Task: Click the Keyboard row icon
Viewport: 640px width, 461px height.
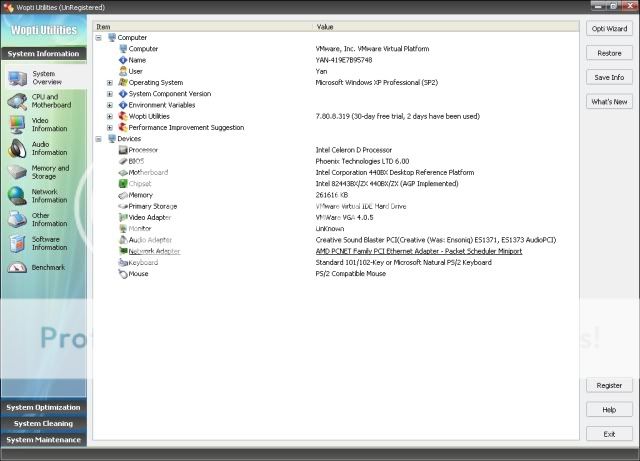Action: pos(123,263)
